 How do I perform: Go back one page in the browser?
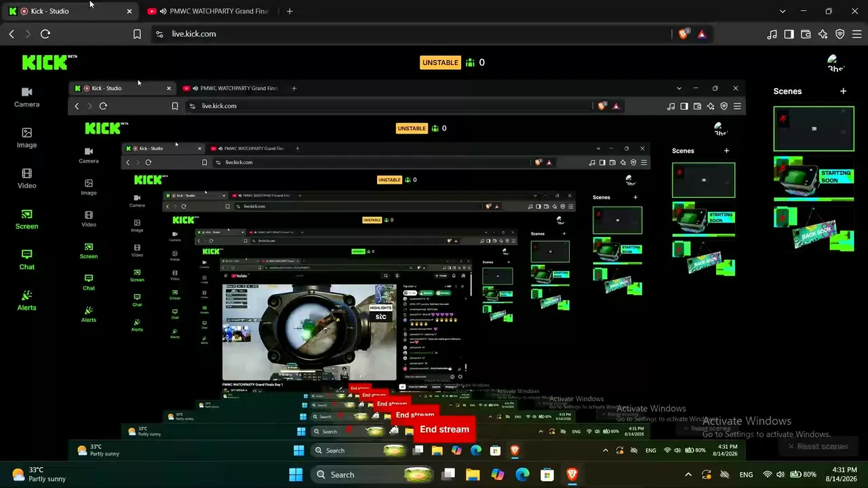tap(12, 34)
